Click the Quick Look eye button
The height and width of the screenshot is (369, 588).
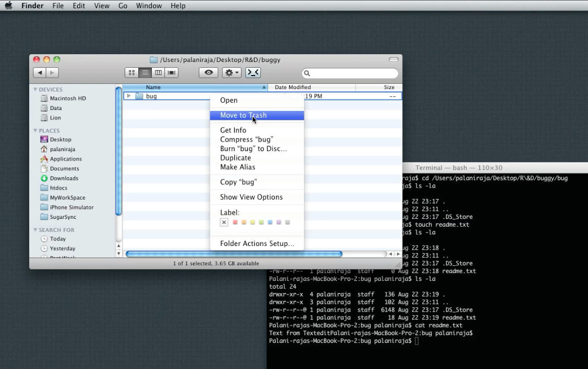[209, 72]
